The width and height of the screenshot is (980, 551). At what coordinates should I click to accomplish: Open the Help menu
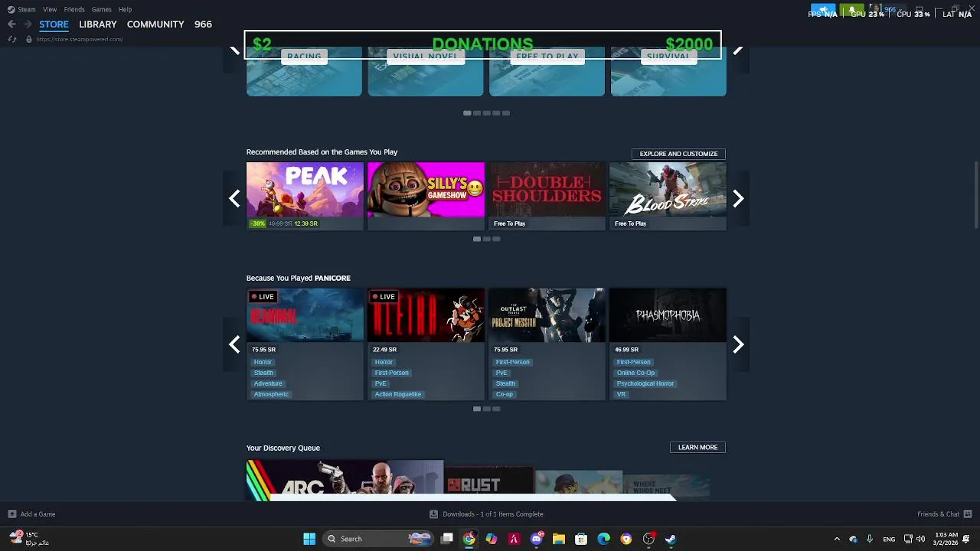tap(125, 9)
